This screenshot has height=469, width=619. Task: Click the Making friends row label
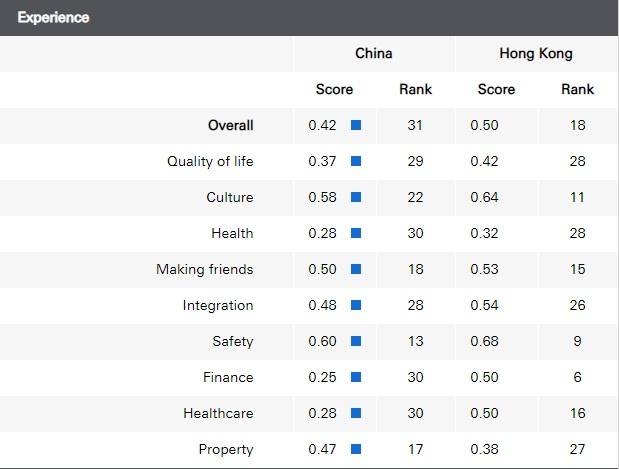click(x=204, y=270)
